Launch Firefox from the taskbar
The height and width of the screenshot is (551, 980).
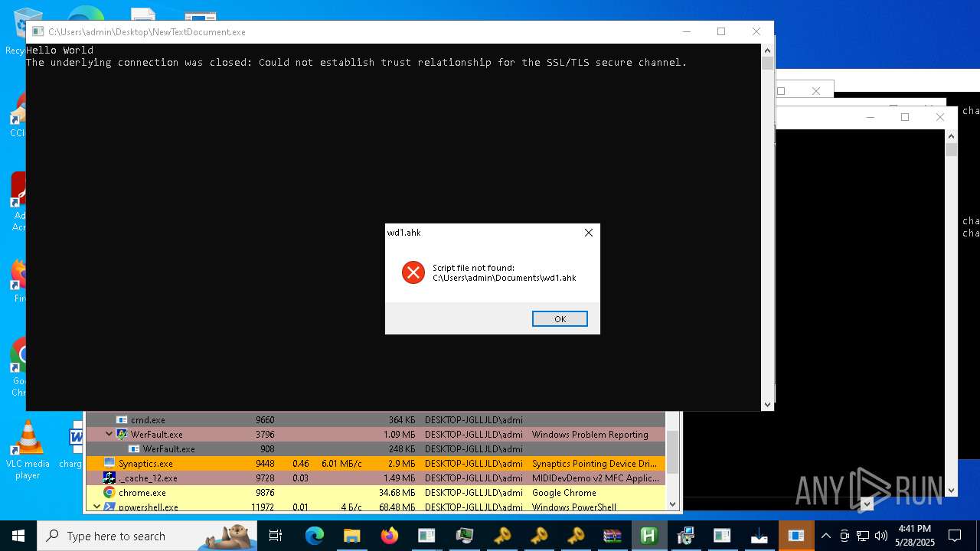coord(389,536)
